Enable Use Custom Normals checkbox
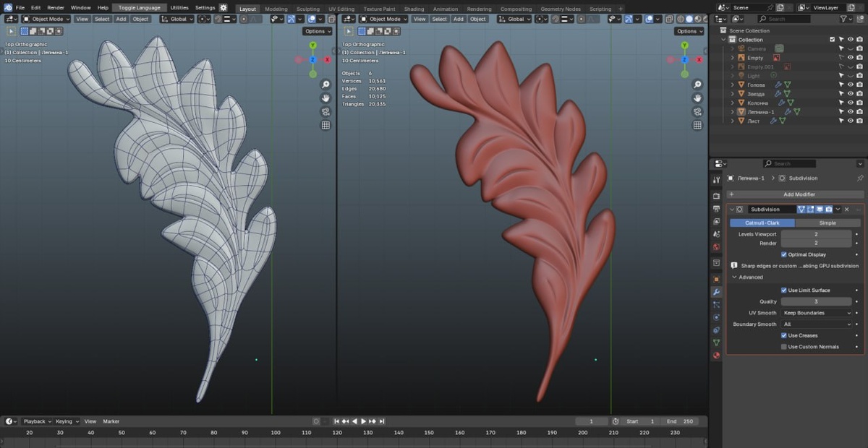868x448 pixels. pos(784,347)
